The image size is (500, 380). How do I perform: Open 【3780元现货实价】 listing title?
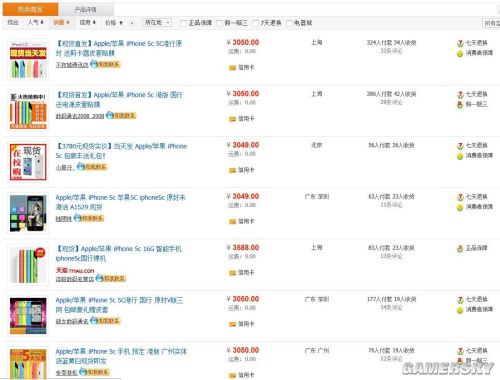click(121, 151)
